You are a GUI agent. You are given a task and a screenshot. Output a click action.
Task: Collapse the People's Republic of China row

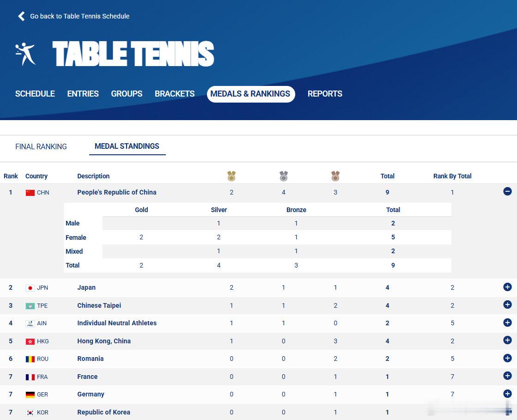(507, 191)
